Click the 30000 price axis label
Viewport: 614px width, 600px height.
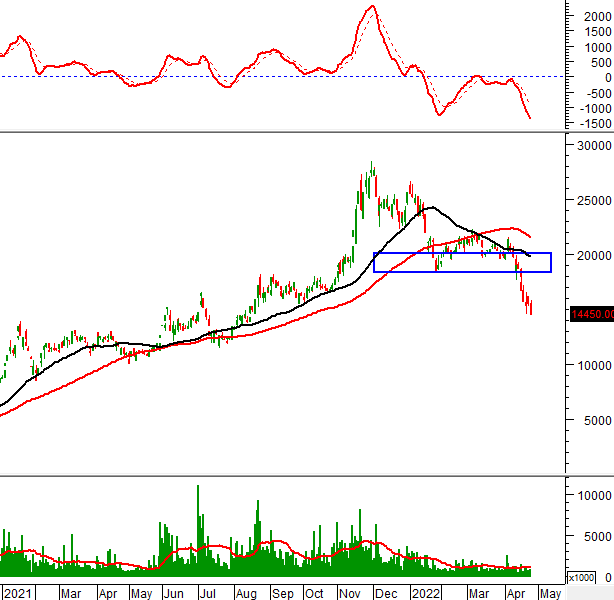[x=587, y=145]
